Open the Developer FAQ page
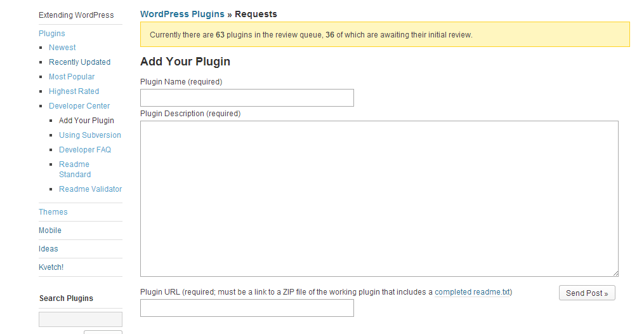 (x=85, y=150)
